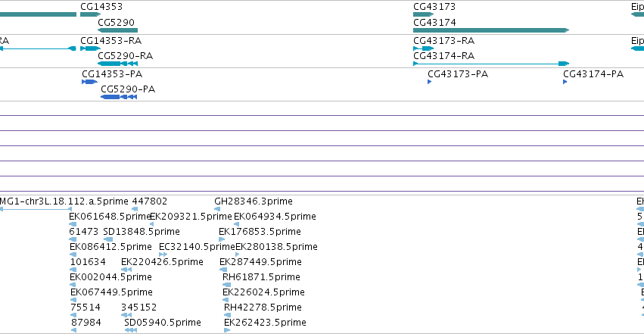Click the CG14353-PA protein arrow
644x334 pixels.
click(89, 82)
